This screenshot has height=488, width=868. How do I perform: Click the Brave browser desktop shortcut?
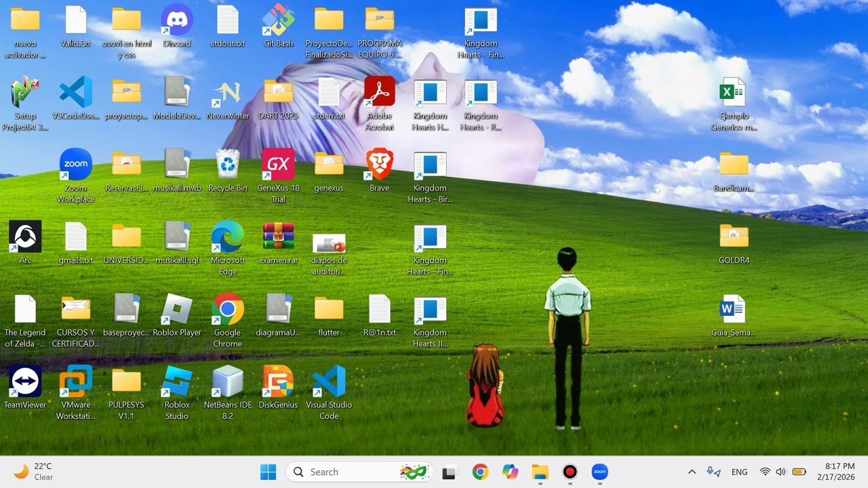point(379,171)
